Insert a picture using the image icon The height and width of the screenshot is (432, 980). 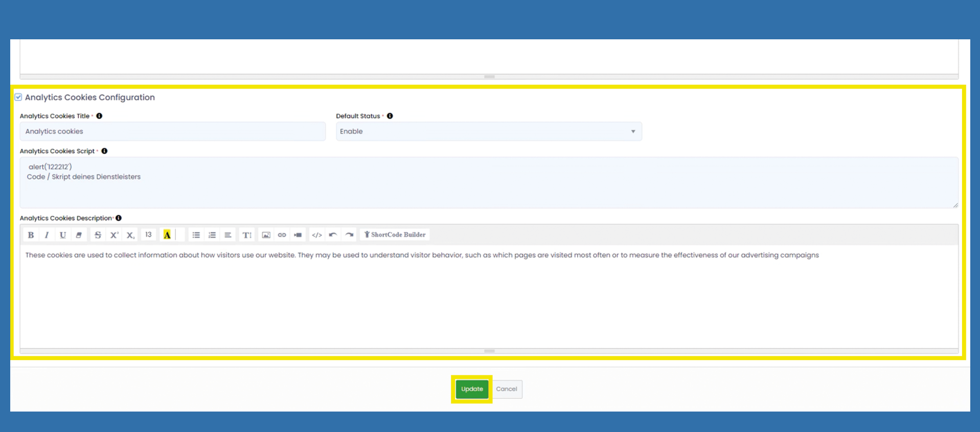click(266, 235)
